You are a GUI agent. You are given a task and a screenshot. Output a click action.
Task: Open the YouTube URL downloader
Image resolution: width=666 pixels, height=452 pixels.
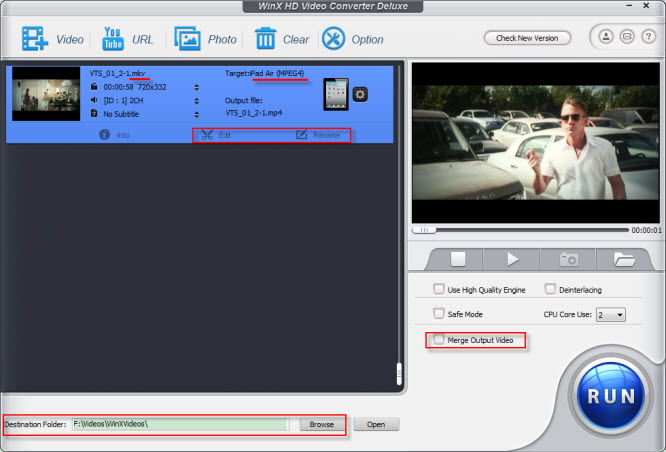pos(113,39)
